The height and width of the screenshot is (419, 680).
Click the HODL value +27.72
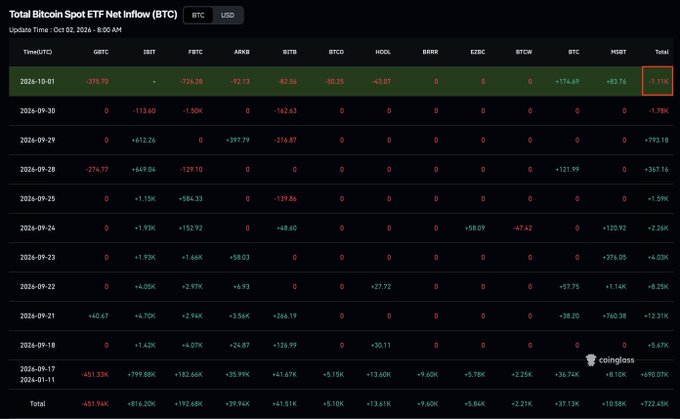click(x=381, y=287)
